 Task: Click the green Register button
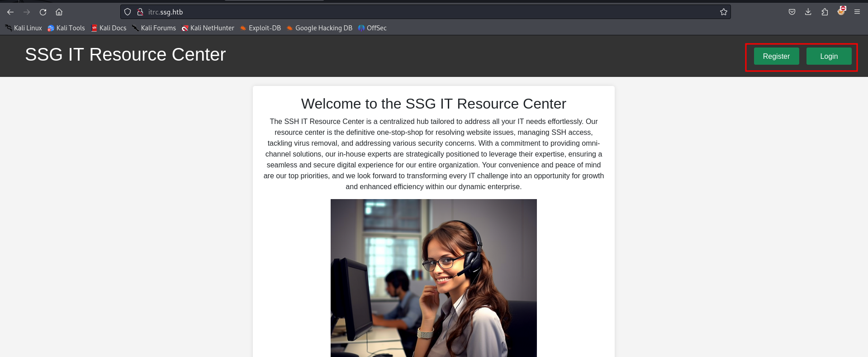pos(776,56)
